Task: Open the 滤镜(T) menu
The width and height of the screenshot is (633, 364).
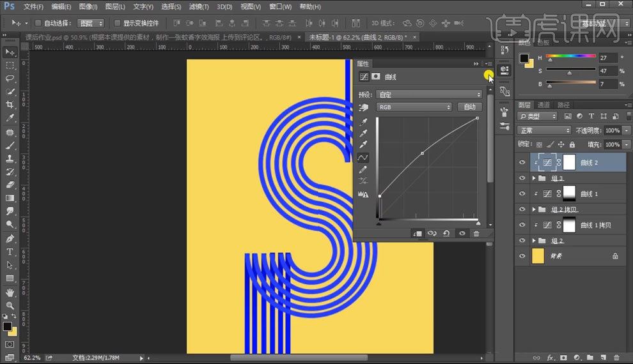Action: tap(199, 6)
